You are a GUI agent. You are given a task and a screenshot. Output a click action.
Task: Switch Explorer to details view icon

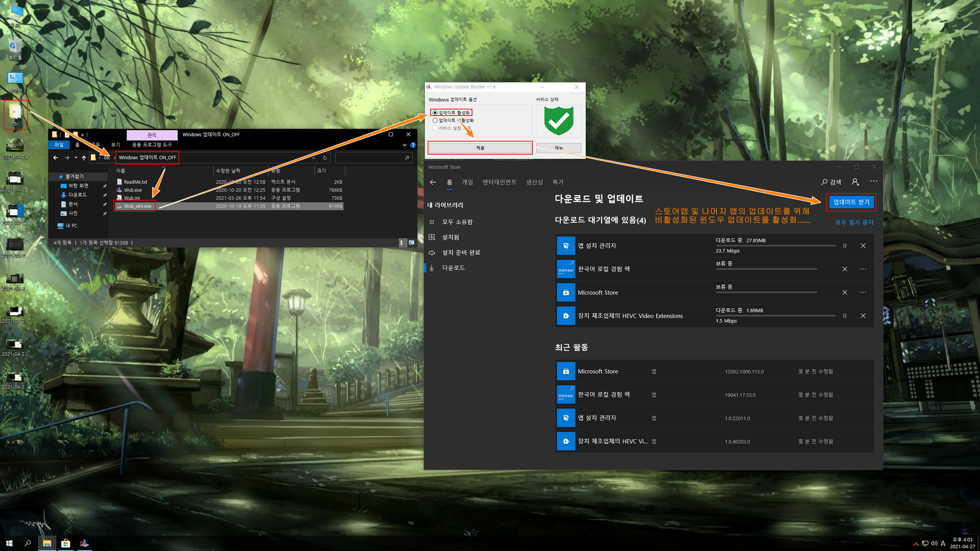402,243
